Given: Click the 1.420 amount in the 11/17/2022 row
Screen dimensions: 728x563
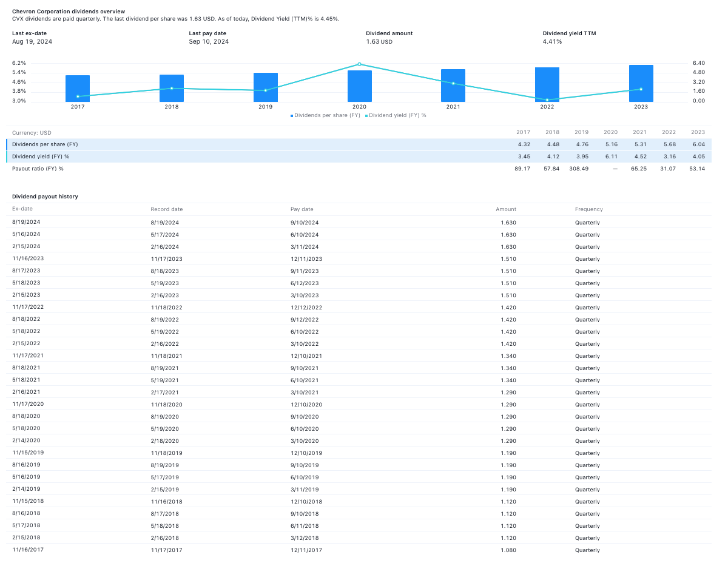Looking at the screenshot, I should point(508,308).
